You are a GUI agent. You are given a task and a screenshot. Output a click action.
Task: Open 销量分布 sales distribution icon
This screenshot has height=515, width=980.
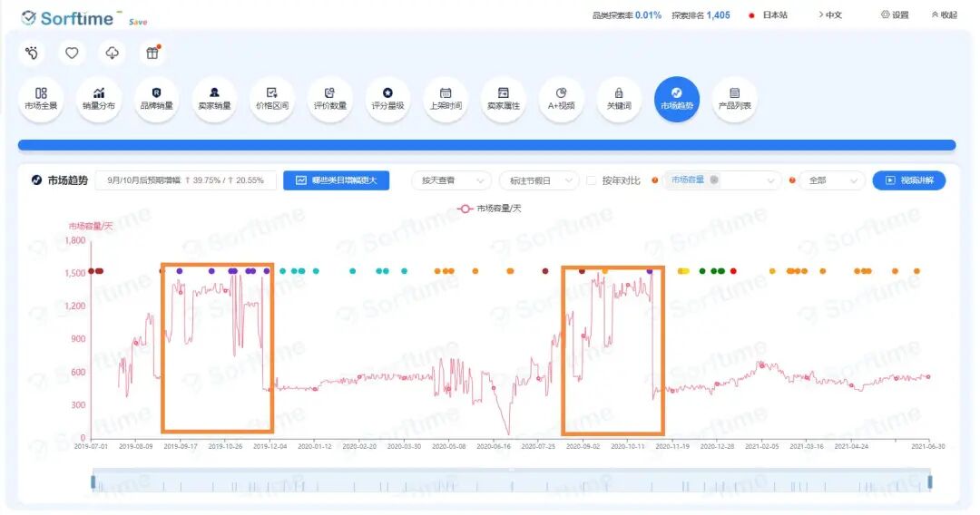click(99, 99)
